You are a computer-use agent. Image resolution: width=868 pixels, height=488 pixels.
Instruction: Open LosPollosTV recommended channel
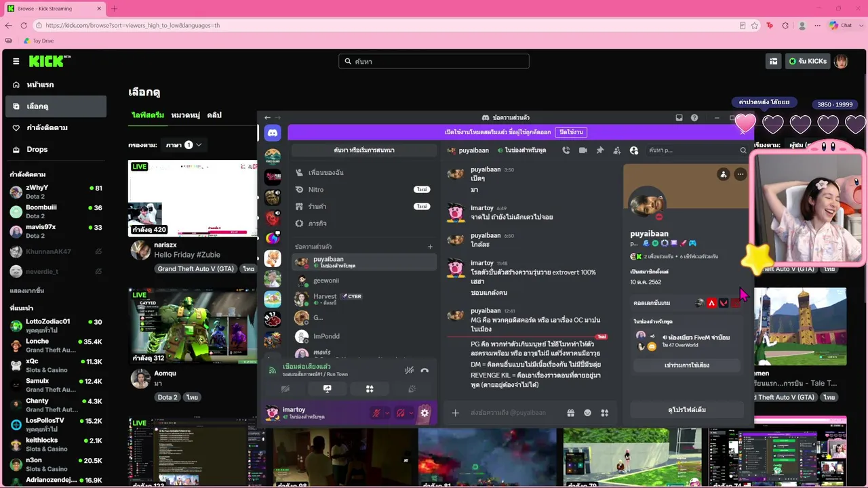point(56,424)
